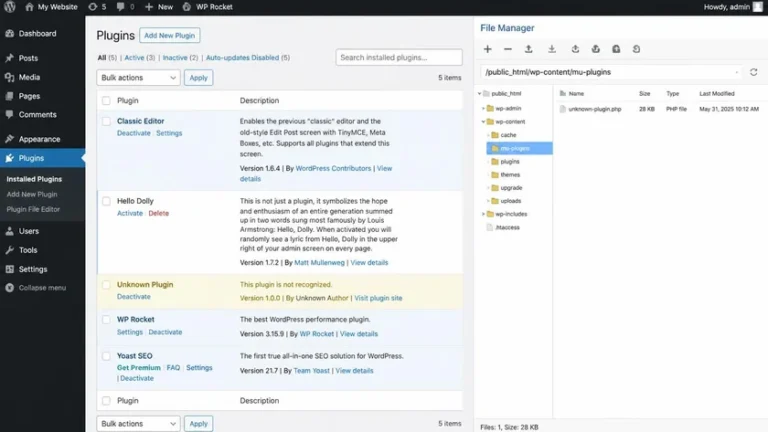Filter plugins by Inactive tab
This screenshot has height=432, width=768.
[175, 58]
